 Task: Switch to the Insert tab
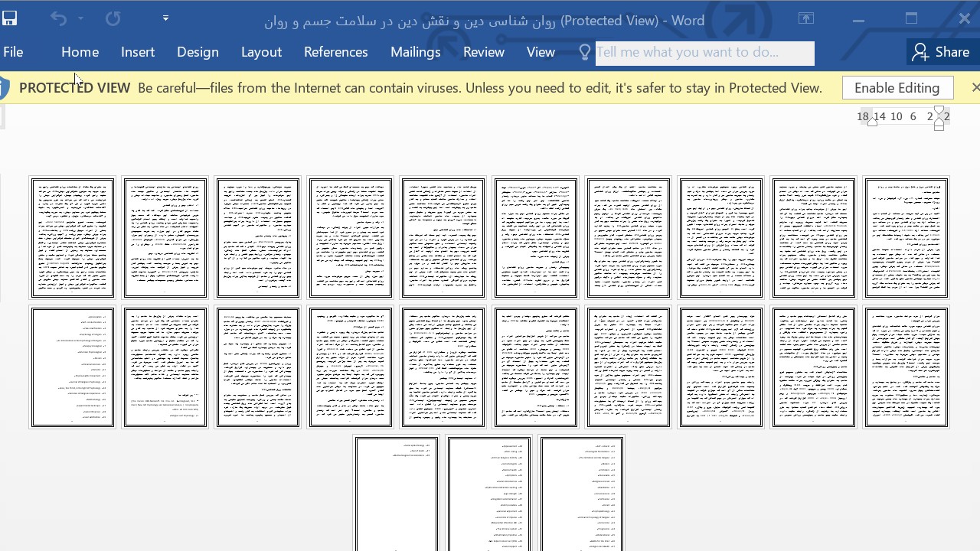(x=138, y=52)
